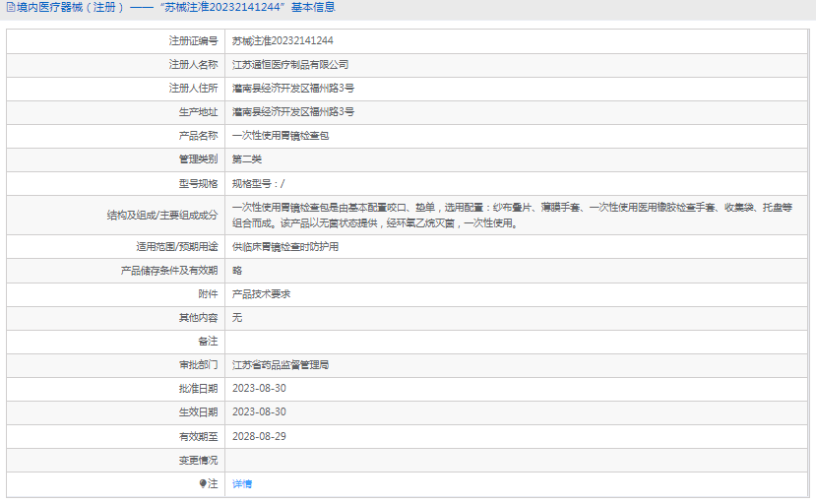
Task: Select the value 产品技术要求
Action: [261, 294]
